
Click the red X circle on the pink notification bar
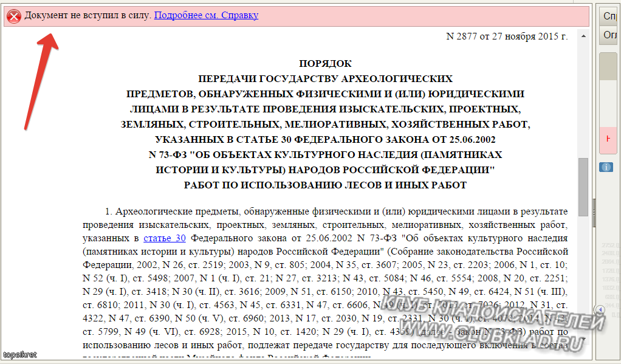13,16
